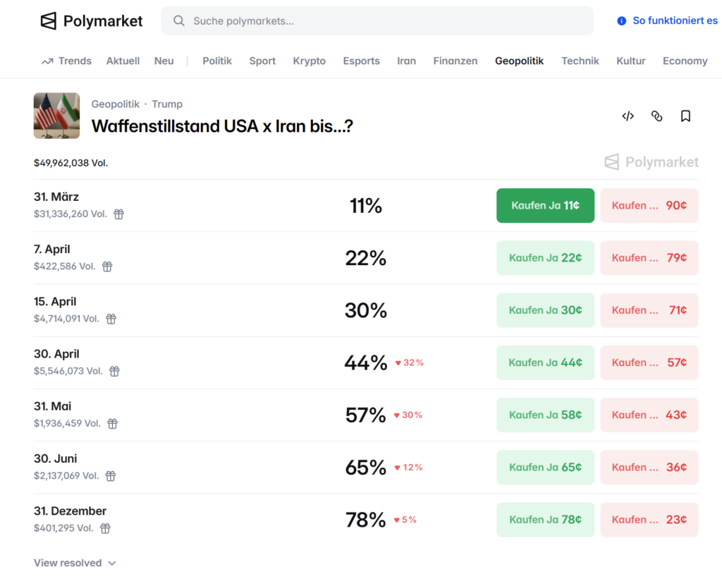Bookmark this market
The width and height of the screenshot is (722, 588).
[685, 116]
